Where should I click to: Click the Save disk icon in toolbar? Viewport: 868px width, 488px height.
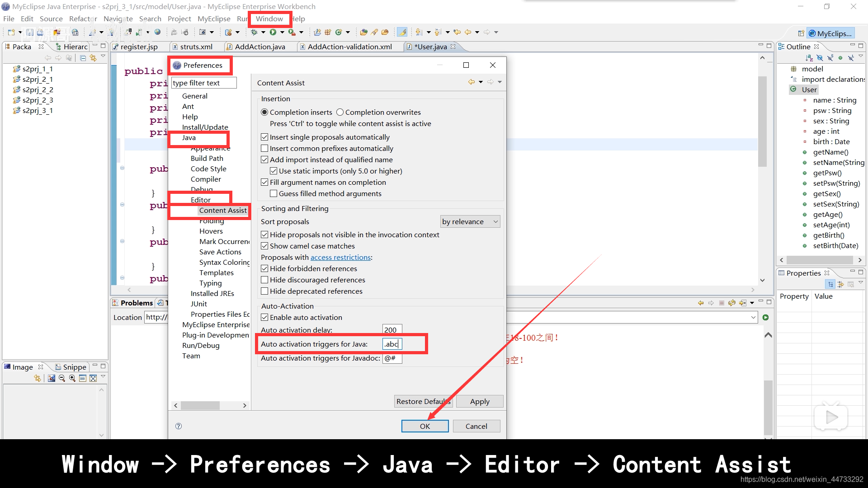30,32
